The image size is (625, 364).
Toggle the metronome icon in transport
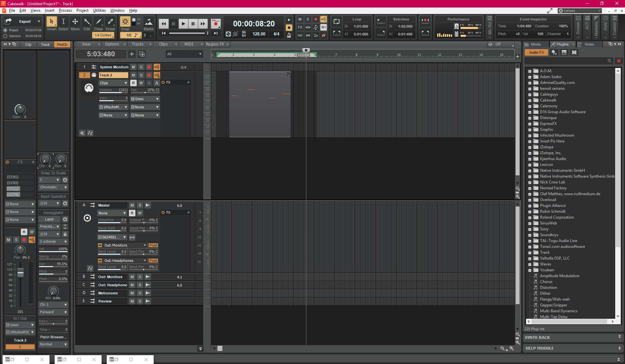[289, 35]
